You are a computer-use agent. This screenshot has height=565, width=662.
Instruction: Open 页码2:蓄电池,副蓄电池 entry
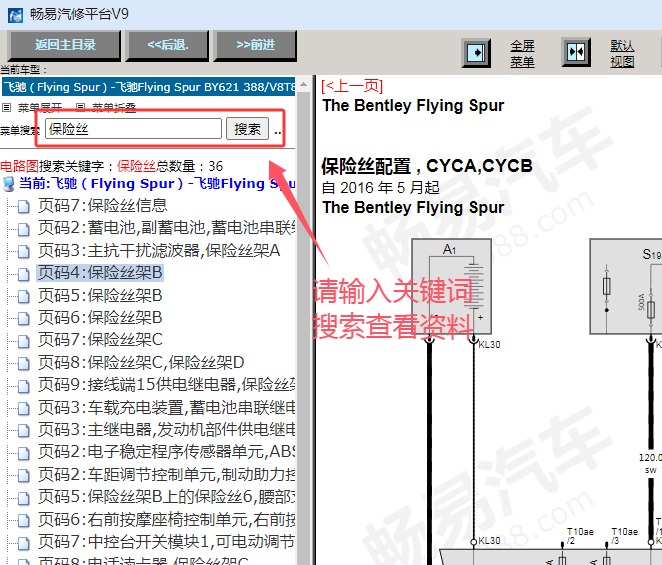point(166,228)
